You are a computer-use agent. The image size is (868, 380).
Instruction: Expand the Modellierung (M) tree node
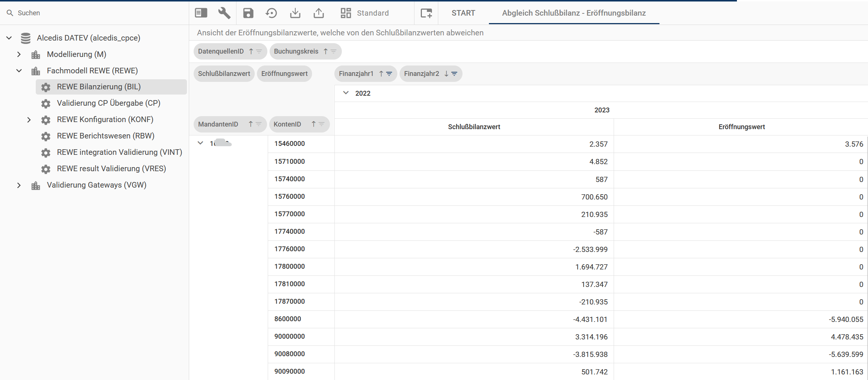pyautogui.click(x=19, y=54)
